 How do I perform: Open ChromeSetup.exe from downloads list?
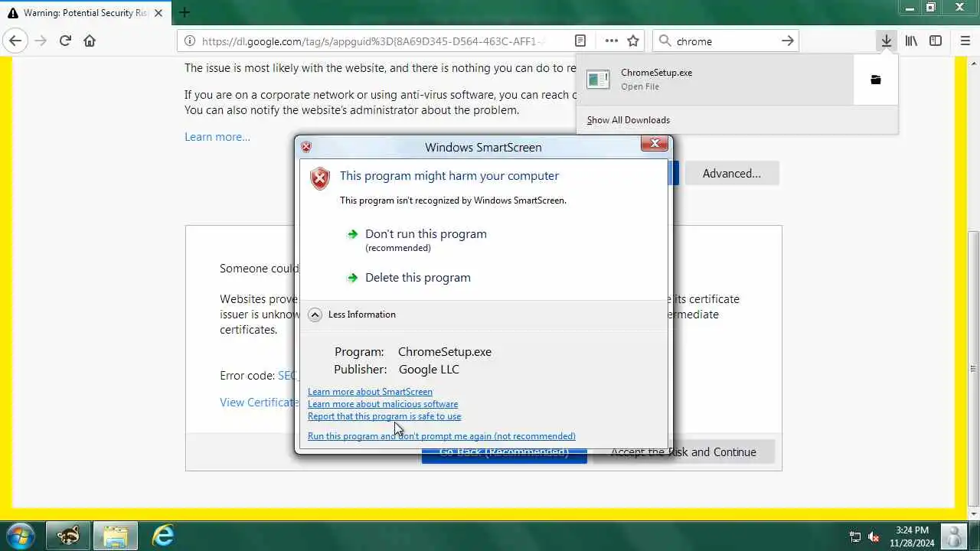pos(715,80)
